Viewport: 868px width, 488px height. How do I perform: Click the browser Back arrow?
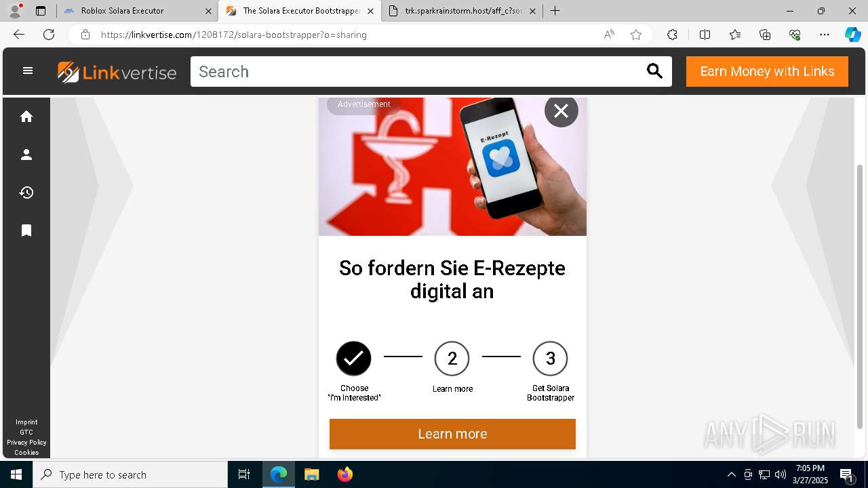click(x=19, y=35)
